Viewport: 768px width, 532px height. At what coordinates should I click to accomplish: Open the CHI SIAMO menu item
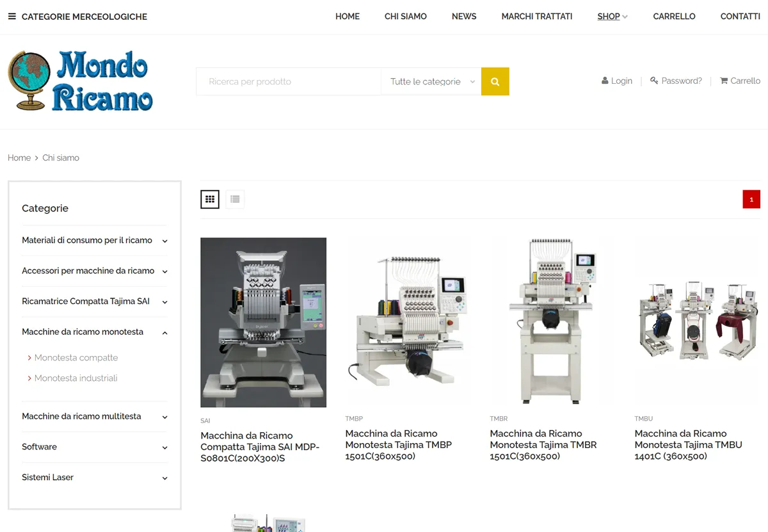(x=406, y=17)
